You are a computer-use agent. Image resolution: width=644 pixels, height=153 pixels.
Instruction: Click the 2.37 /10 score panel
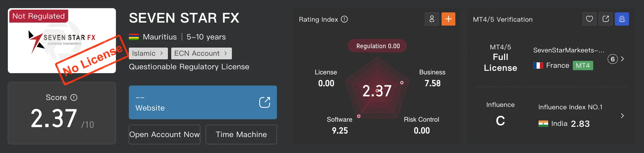point(62,113)
